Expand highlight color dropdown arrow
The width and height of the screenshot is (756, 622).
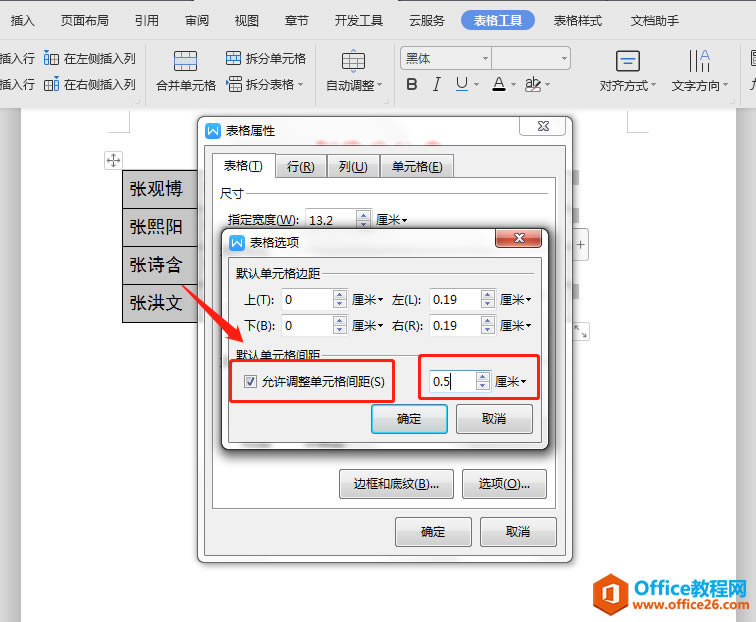click(x=547, y=85)
